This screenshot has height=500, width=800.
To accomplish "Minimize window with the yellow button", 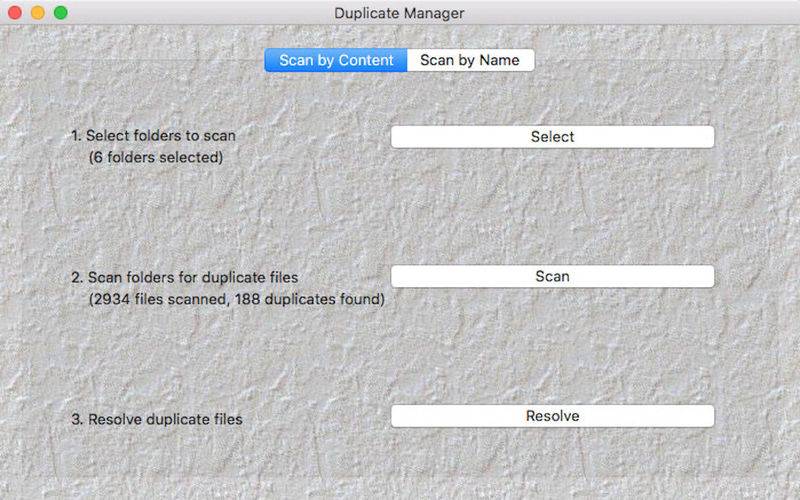I will (x=38, y=13).
